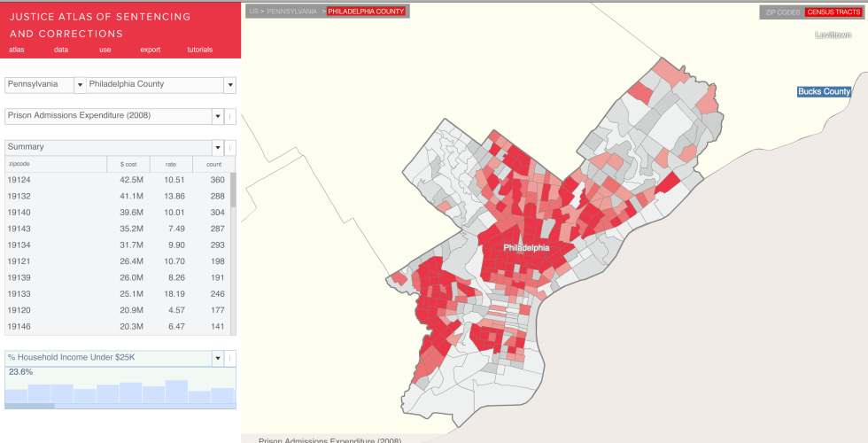Viewport: 868px width, 443px height.
Task: Open the export menu item
Action: (150, 50)
